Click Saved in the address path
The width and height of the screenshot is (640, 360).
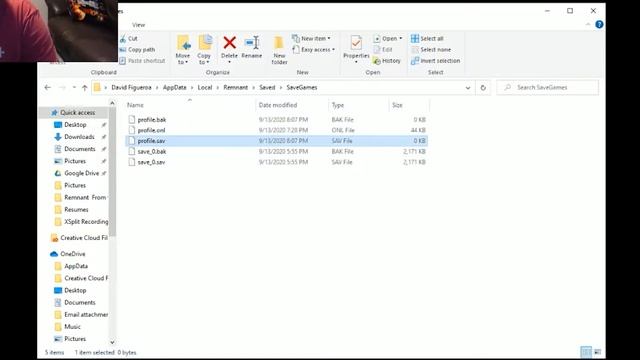pos(267,87)
